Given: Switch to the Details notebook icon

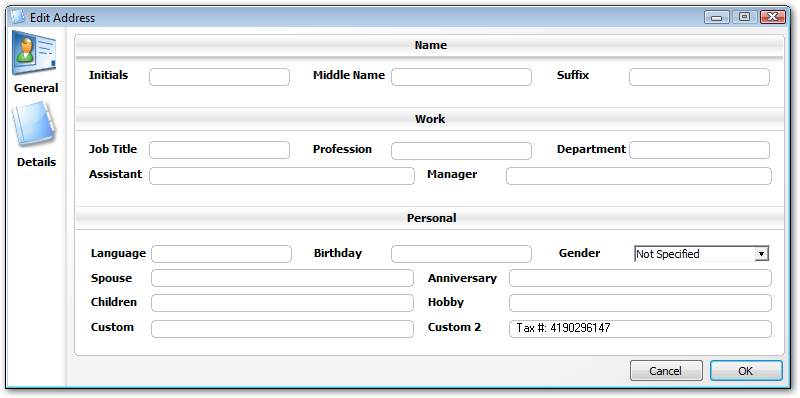Looking at the screenshot, I should [34, 124].
